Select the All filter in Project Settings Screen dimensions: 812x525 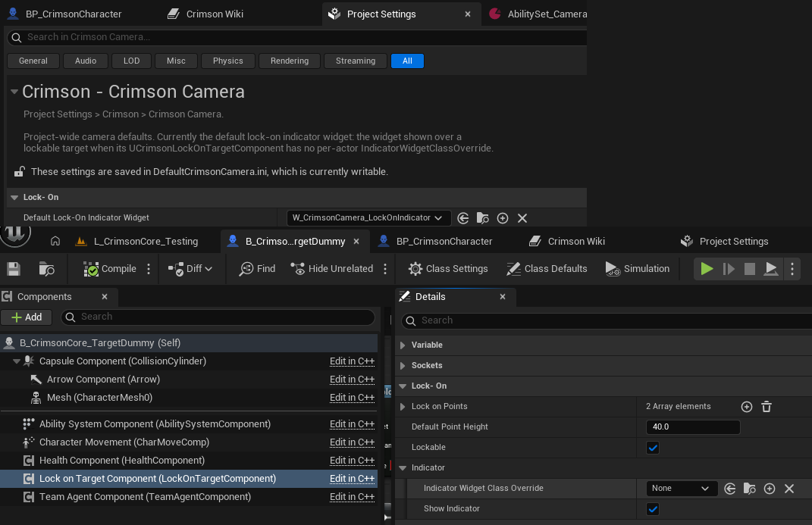click(407, 61)
